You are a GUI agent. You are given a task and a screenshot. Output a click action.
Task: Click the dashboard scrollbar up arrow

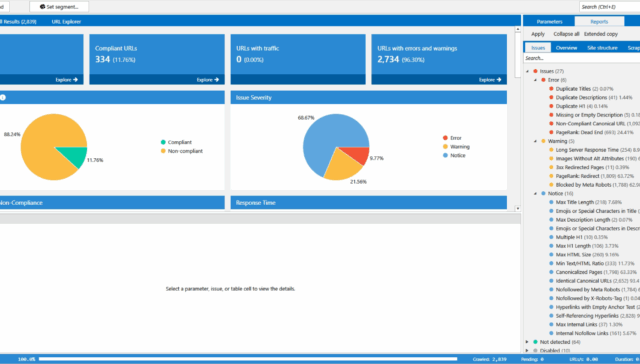pos(518,29)
